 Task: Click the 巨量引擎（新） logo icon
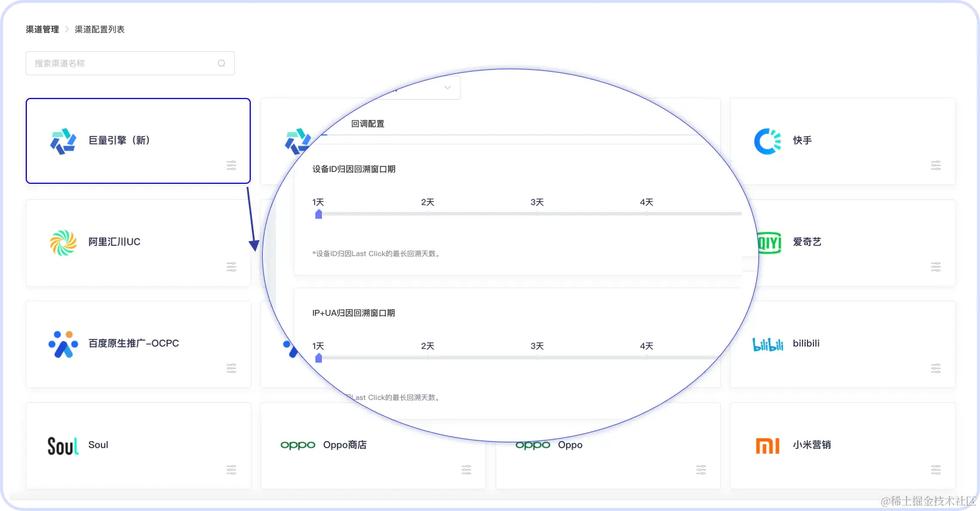tap(63, 141)
